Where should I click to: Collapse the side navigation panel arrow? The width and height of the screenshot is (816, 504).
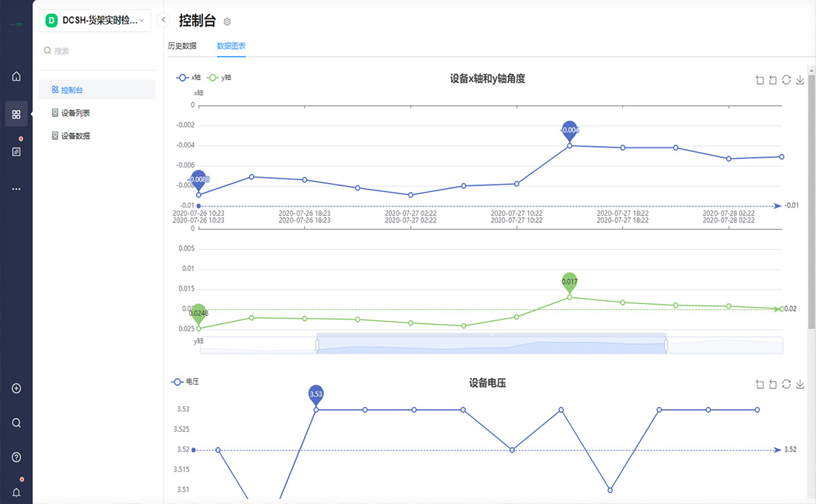pos(164,20)
